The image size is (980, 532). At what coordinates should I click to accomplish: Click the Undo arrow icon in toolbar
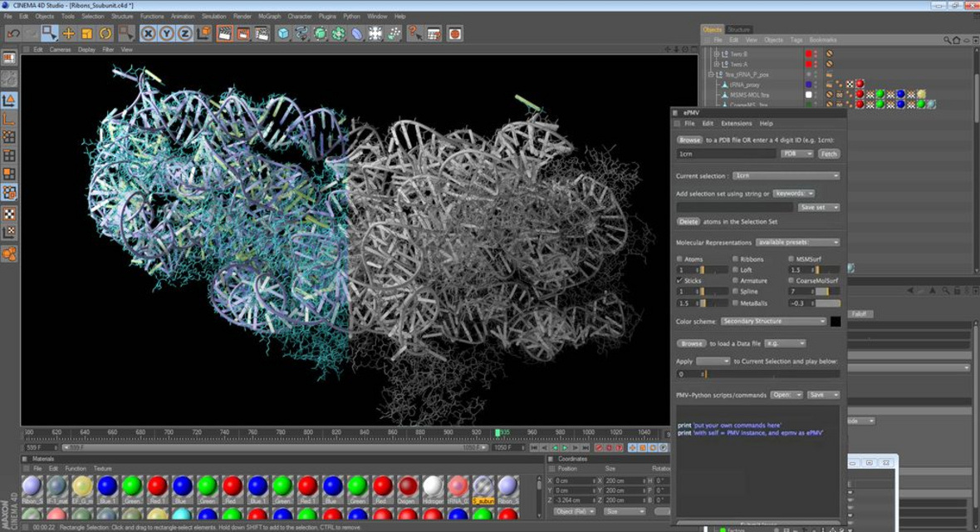tap(12, 34)
